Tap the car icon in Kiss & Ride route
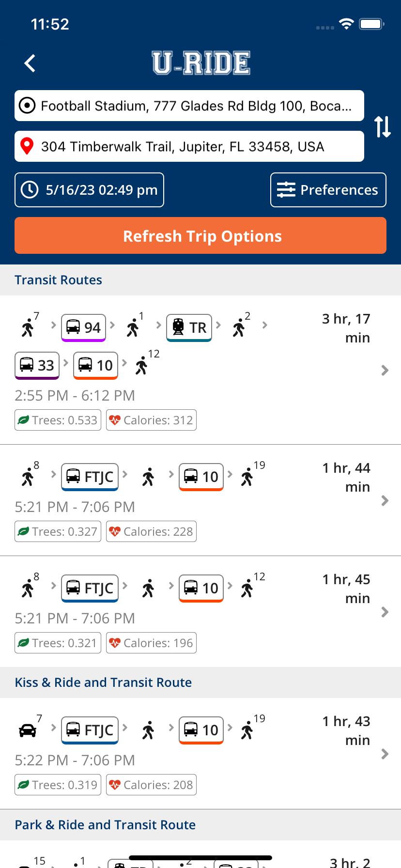 click(x=28, y=730)
